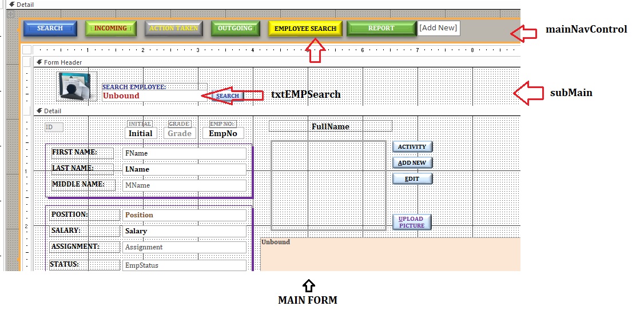Image resolution: width=644 pixels, height=310 pixels.
Task: Select the FullName text box
Action: click(x=331, y=126)
